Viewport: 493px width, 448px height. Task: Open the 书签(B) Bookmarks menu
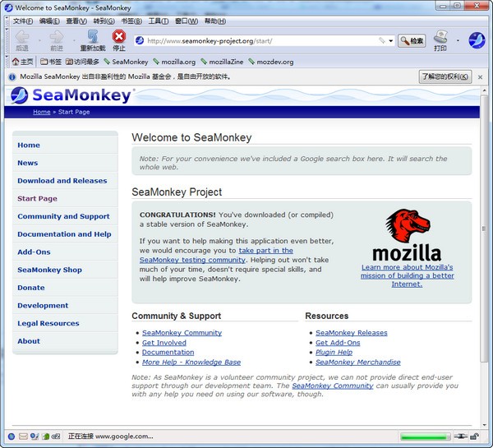(131, 21)
